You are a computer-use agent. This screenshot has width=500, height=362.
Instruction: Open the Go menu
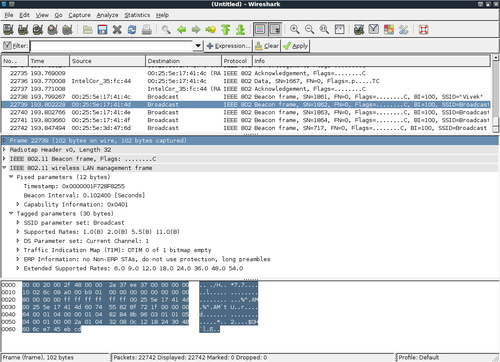[x=58, y=15]
